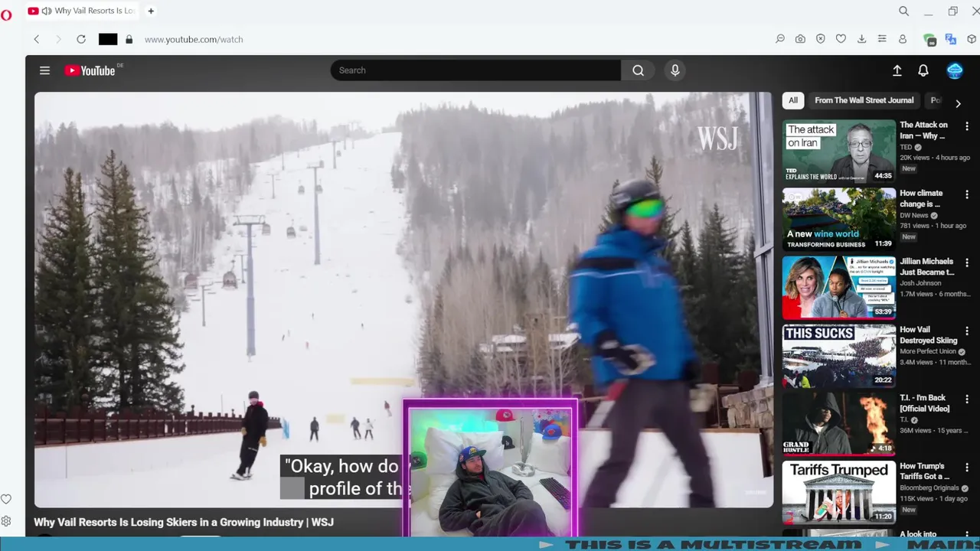The height and width of the screenshot is (551, 980).
Task: Open THIS SUCKS Vail video thumbnail
Action: click(x=839, y=355)
